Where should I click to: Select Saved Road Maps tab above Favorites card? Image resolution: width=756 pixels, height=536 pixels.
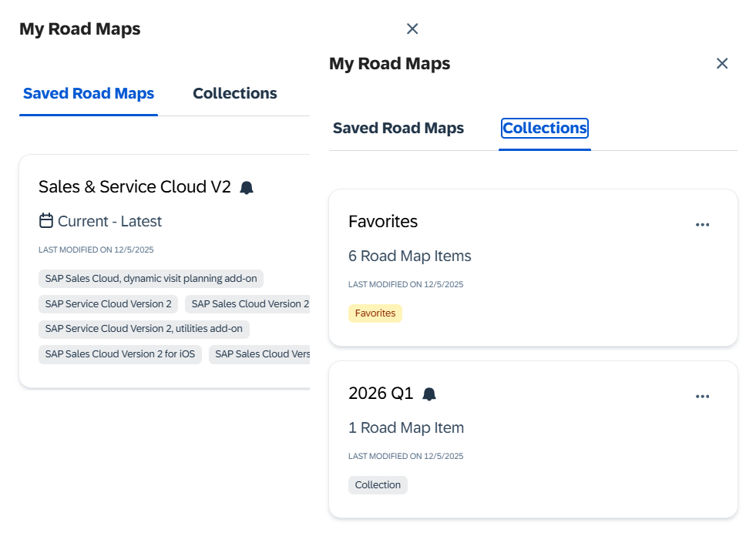398,128
